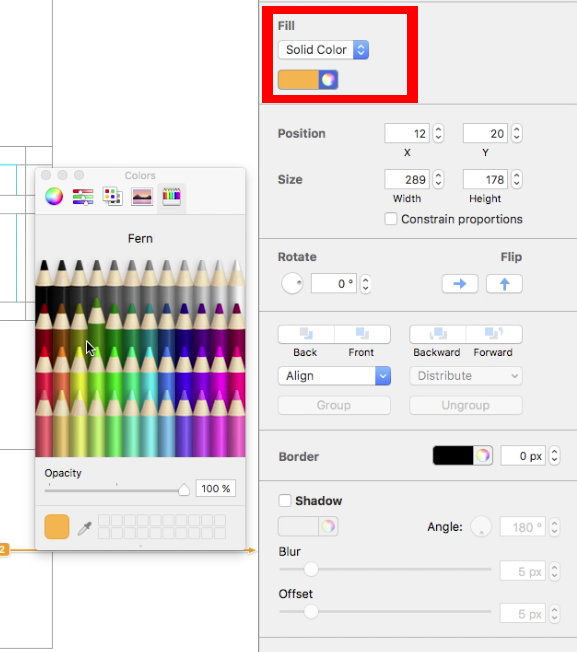Click the Opacity slider handle
The width and height of the screenshot is (577, 652).
pyautogui.click(x=184, y=490)
